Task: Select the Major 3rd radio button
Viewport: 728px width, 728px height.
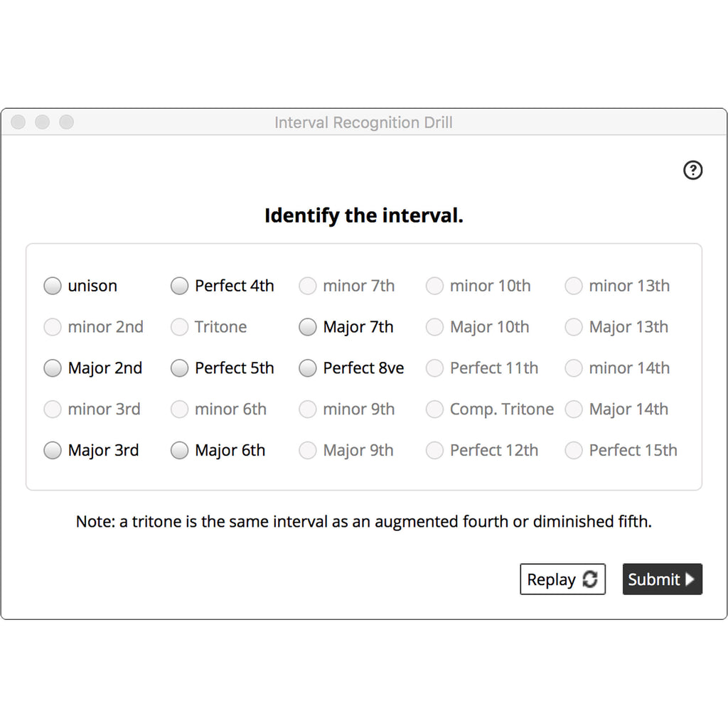Action: coord(53,451)
